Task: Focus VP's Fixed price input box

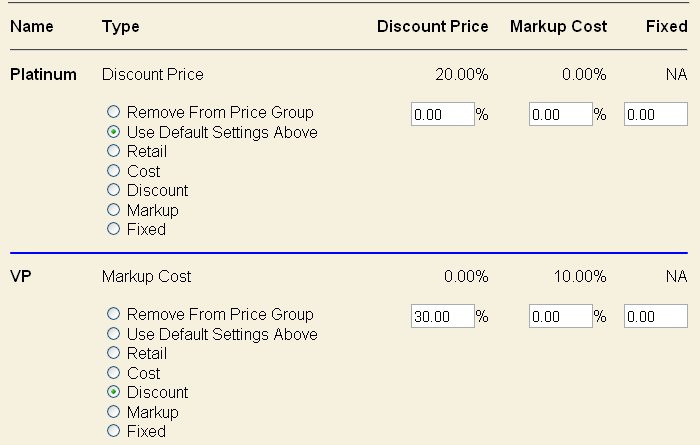Action: tap(655, 316)
